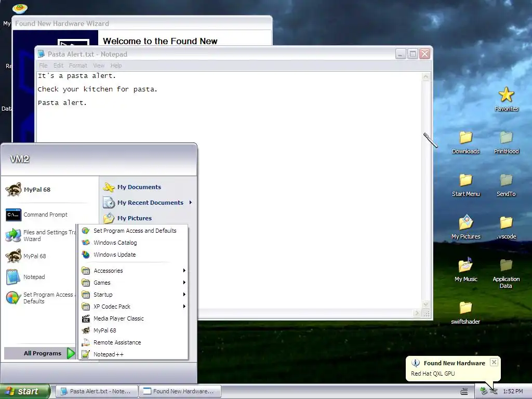Launch Notepad++ icon in programs list
The height and width of the screenshot is (399, 532).
coord(86,354)
